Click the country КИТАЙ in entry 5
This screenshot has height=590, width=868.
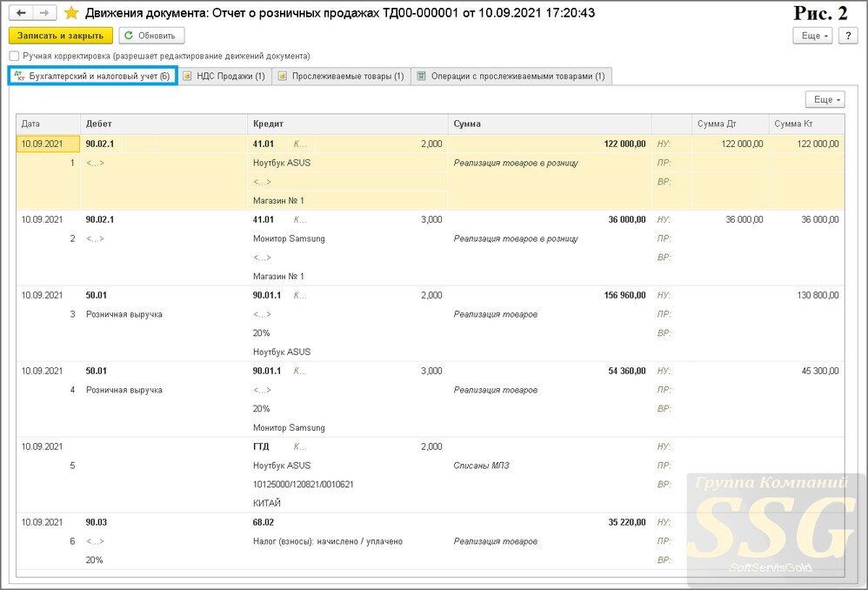[267, 503]
